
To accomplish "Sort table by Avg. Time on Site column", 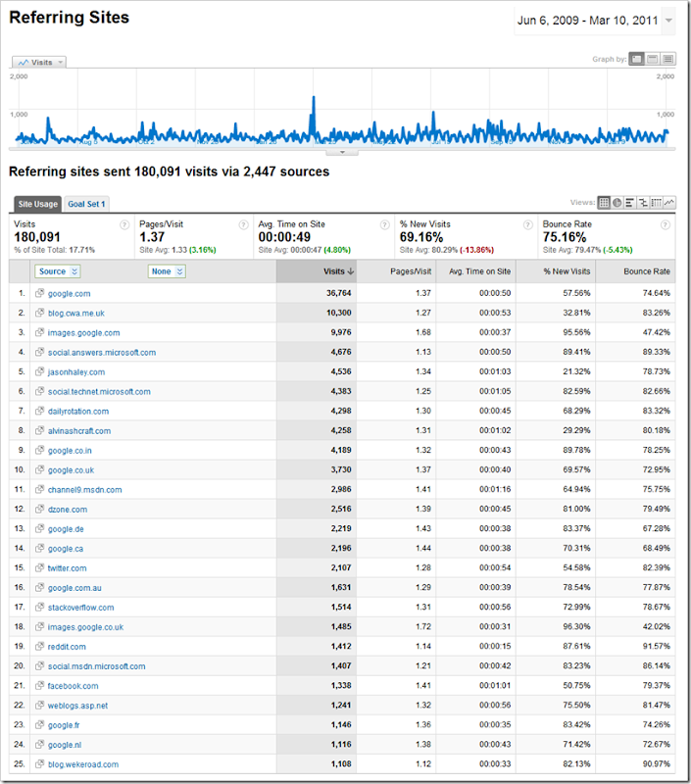I will point(479,271).
